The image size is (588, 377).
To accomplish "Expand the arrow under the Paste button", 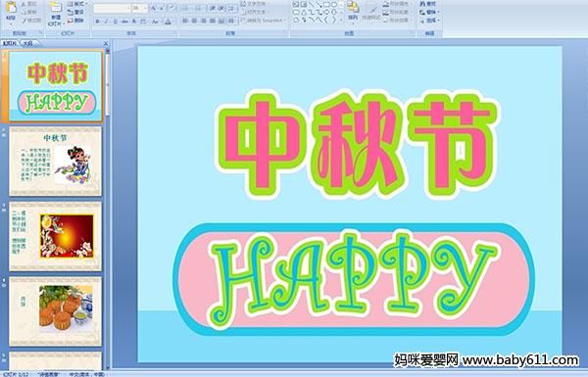I will [11, 24].
